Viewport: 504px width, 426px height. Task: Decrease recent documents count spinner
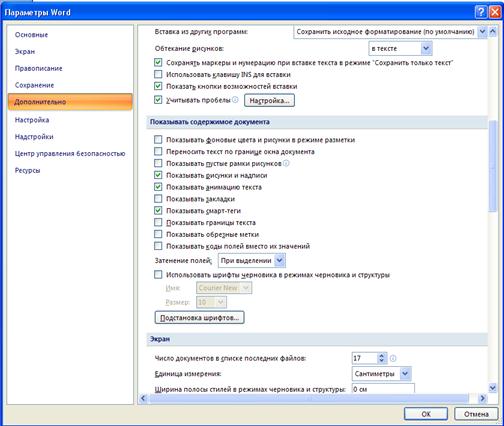click(382, 361)
